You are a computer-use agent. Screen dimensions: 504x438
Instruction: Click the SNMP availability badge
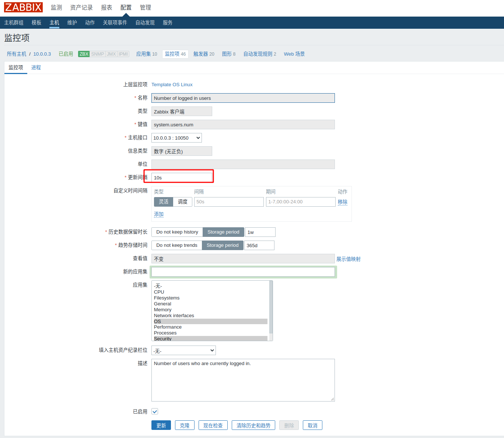click(98, 54)
